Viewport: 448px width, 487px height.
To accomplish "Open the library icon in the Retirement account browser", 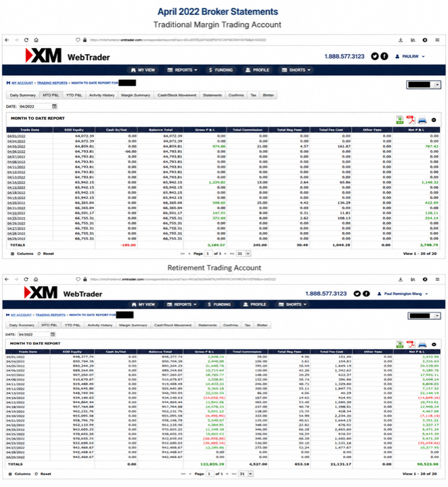I will [413, 279].
